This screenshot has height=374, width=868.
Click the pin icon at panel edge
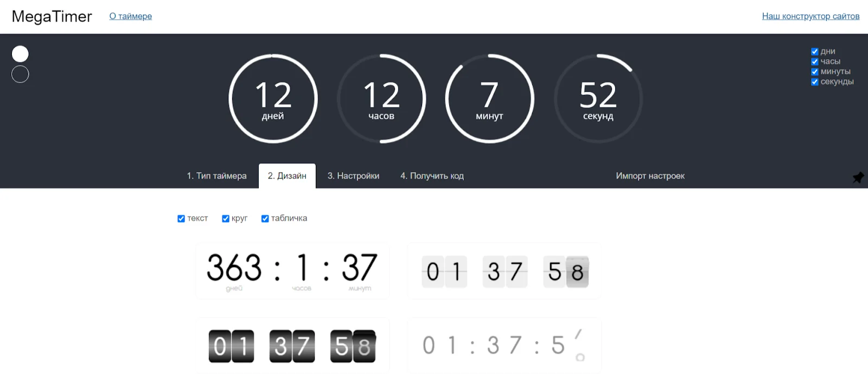point(858,178)
